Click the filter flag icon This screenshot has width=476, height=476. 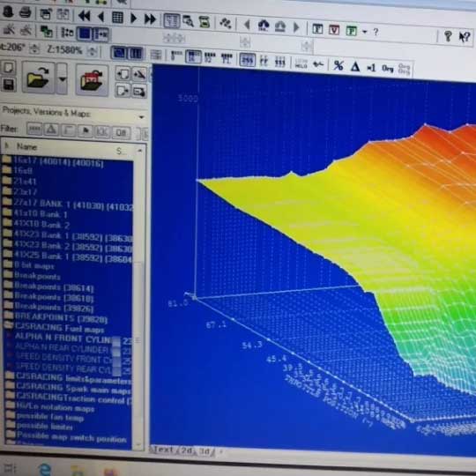tap(86, 131)
